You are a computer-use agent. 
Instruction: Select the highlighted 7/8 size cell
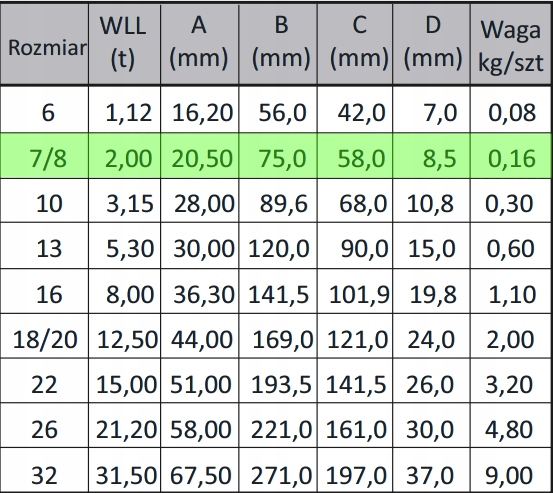click(44, 156)
